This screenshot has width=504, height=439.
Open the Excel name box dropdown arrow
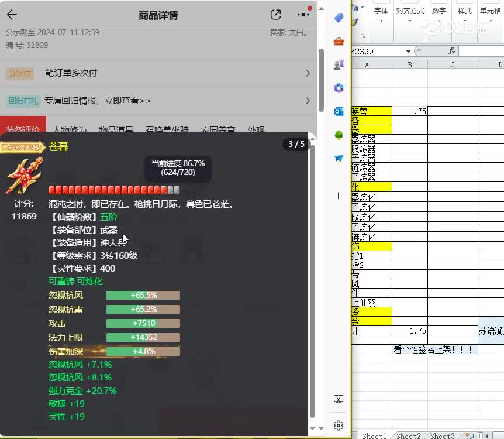[x=408, y=51]
